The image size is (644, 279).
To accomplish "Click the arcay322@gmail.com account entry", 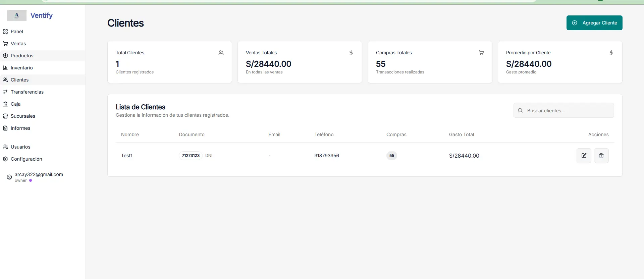I will 39,175.
